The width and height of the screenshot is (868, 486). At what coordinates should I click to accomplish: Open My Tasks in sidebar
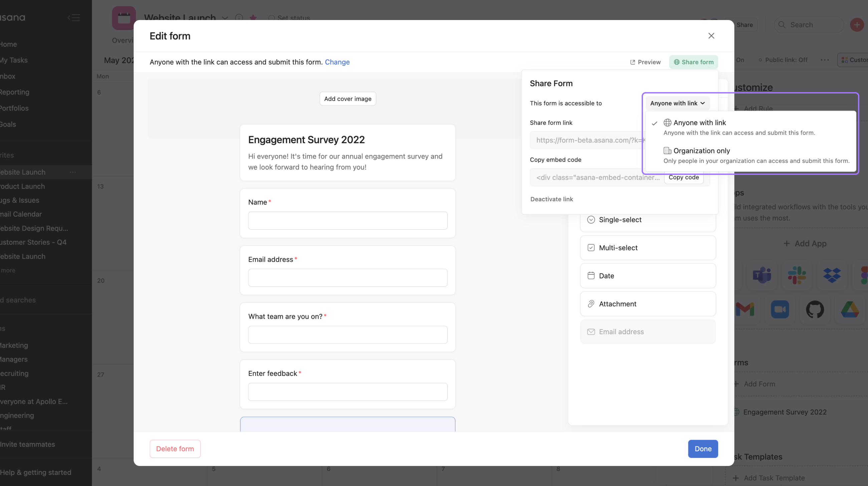click(14, 60)
